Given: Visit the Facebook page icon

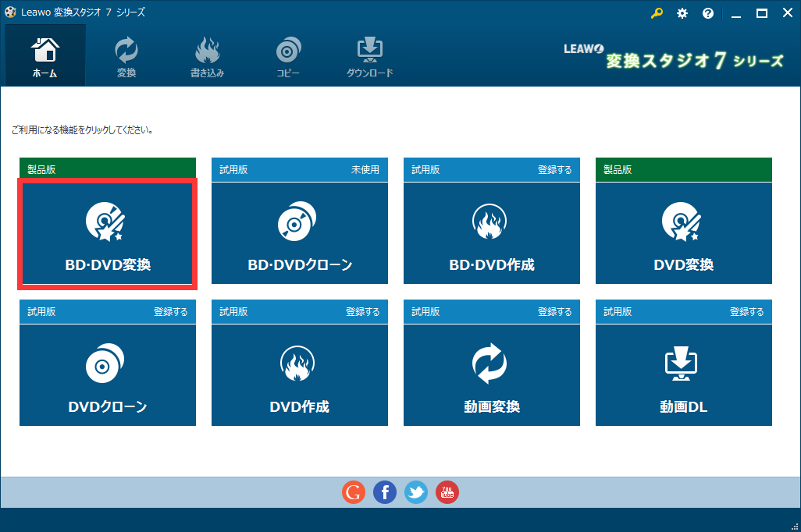Looking at the screenshot, I should pyautogui.click(x=384, y=492).
